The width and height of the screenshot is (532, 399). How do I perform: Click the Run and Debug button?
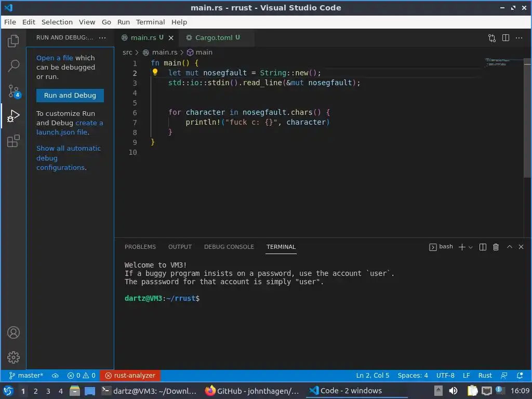tap(70, 96)
